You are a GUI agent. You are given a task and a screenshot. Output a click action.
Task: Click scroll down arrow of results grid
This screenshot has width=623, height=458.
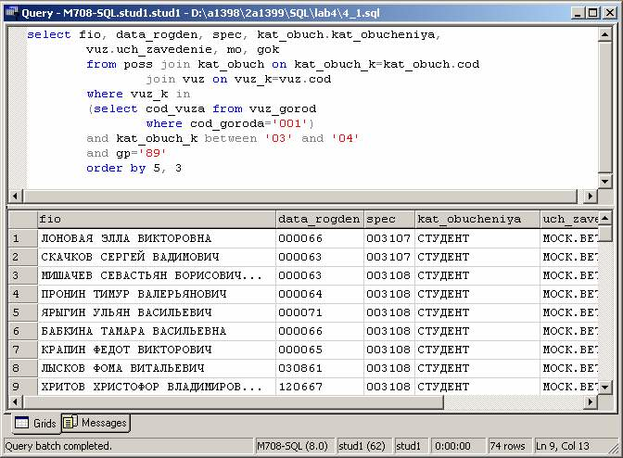pyautogui.click(x=606, y=386)
